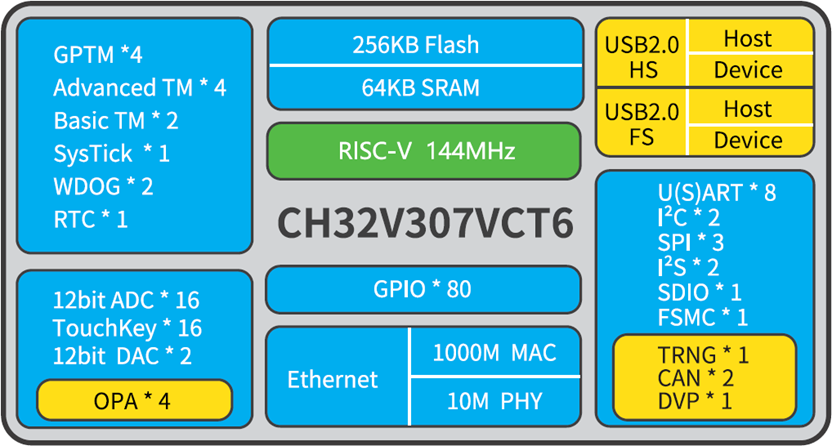Viewport: 832px width, 446px height.
Task: Select the 256KB Flash block
Action: point(426,42)
